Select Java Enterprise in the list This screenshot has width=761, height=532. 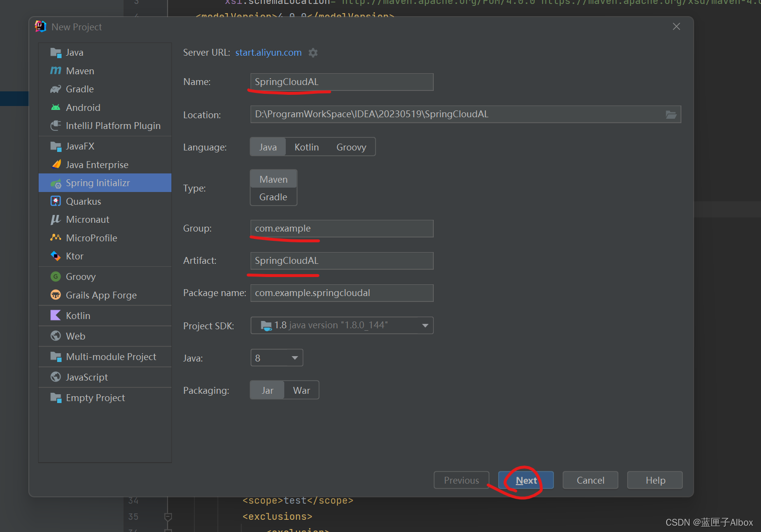(x=105, y=165)
